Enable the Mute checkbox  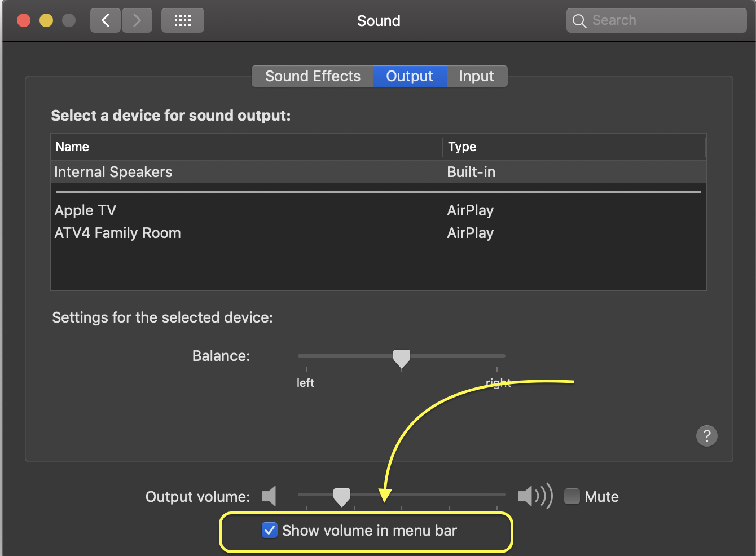[572, 496]
